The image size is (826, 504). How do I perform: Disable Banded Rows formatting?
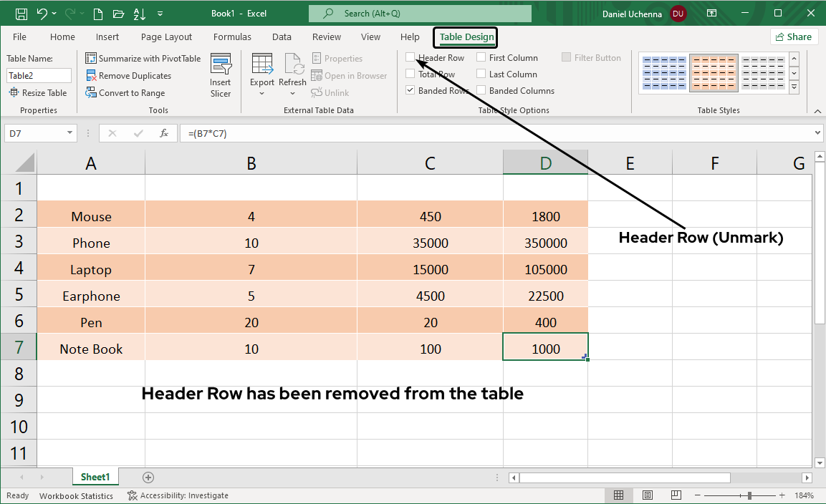pyautogui.click(x=410, y=90)
